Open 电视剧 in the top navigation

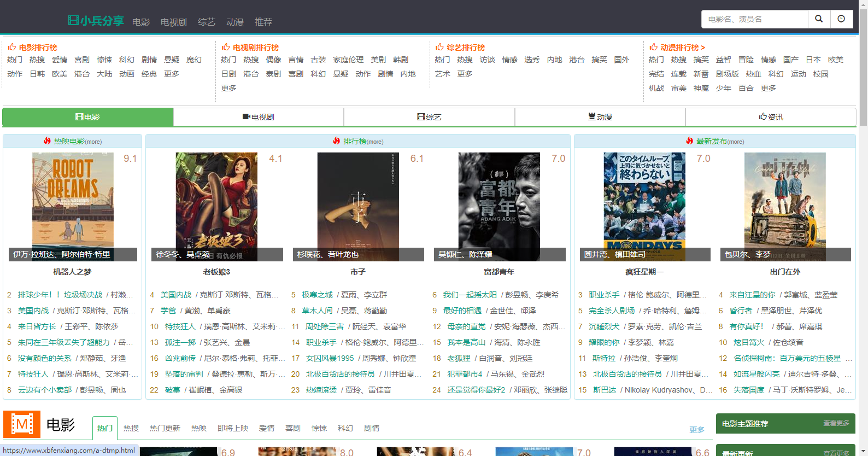(x=174, y=22)
